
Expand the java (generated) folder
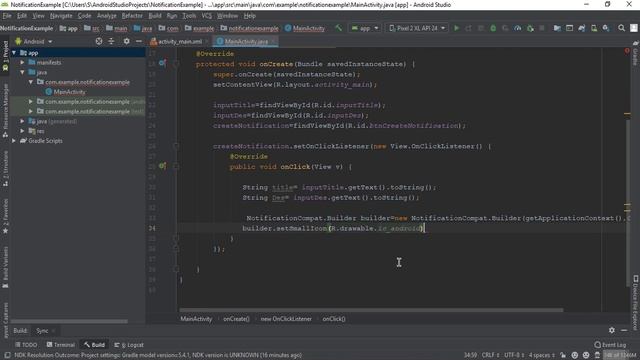click(22, 121)
